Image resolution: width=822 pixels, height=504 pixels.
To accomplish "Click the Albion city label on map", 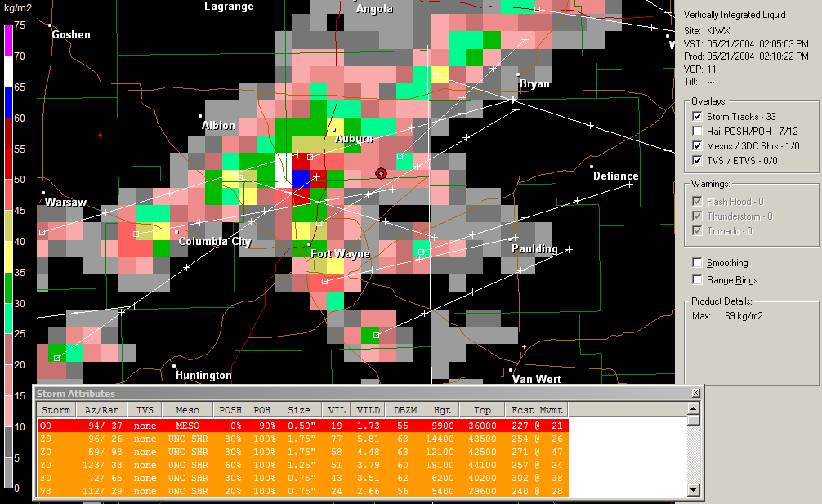I will (219, 125).
